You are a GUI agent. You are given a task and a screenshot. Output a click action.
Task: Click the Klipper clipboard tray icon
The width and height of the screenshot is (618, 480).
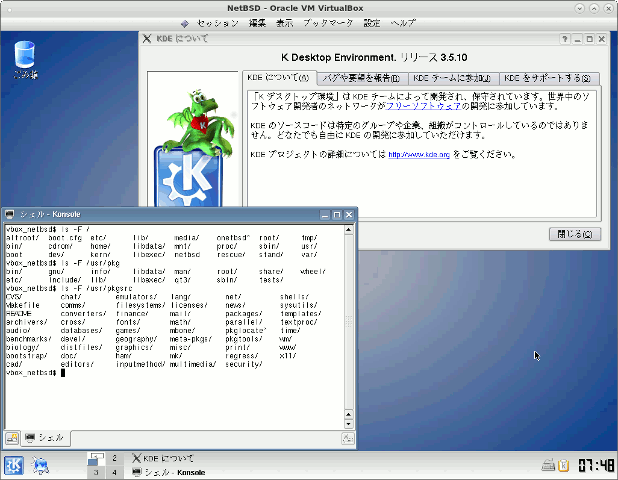(x=563, y=465)
